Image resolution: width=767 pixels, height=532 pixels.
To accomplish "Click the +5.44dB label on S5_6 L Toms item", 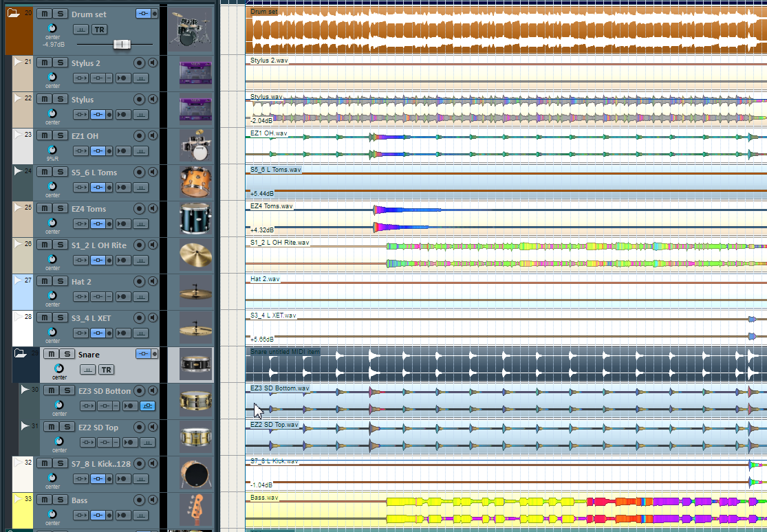I will [261, 194].
